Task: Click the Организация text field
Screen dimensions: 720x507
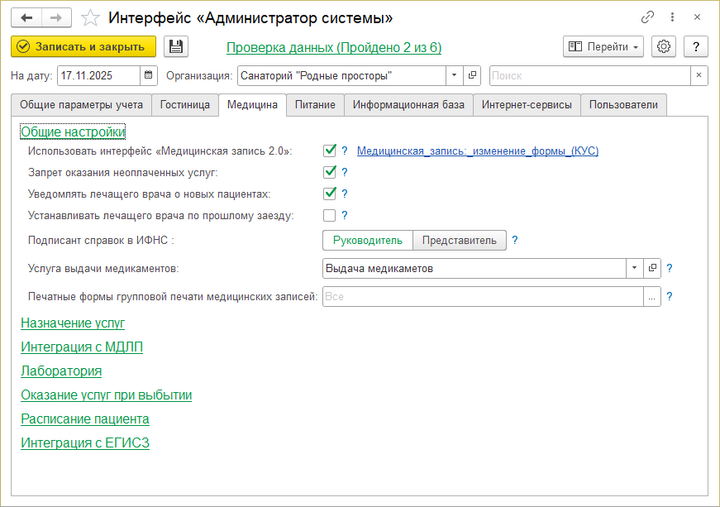Action: point(342,75)
